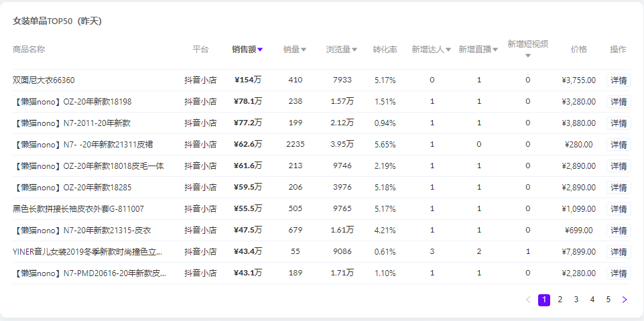
Task: Navigate to page 5
Action: click(608, 300)
